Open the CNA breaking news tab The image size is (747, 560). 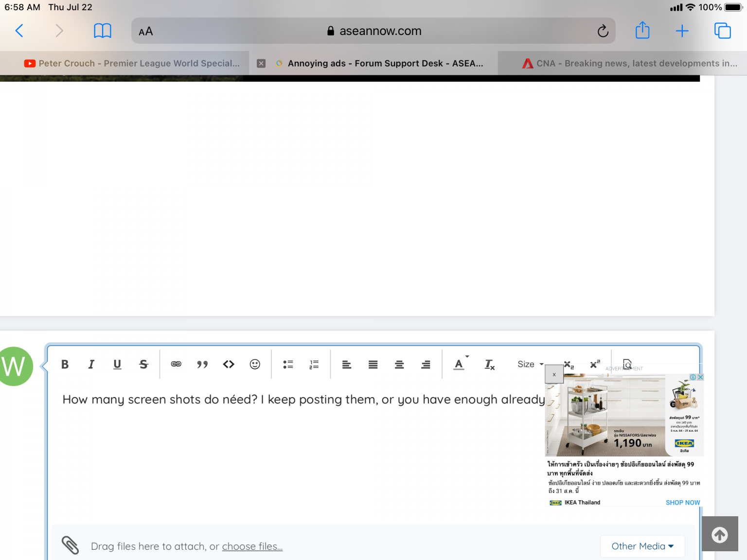pos(627,63)
